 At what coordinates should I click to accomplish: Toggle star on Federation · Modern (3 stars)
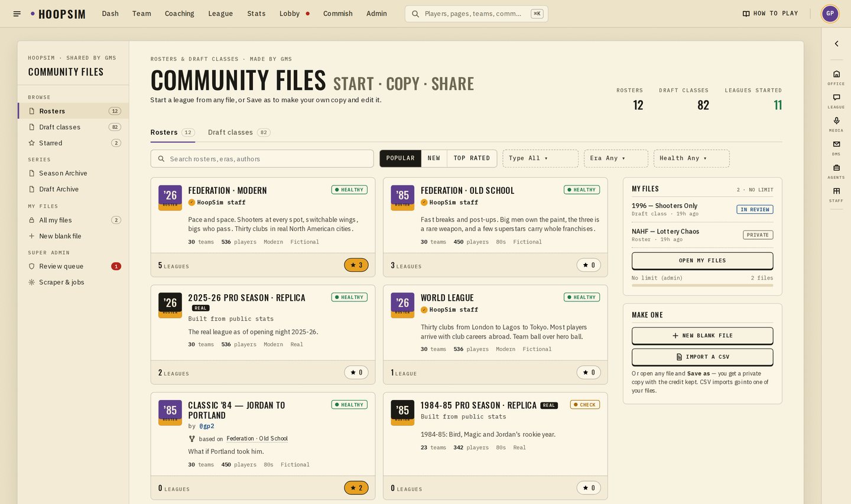tap(356, 265)
